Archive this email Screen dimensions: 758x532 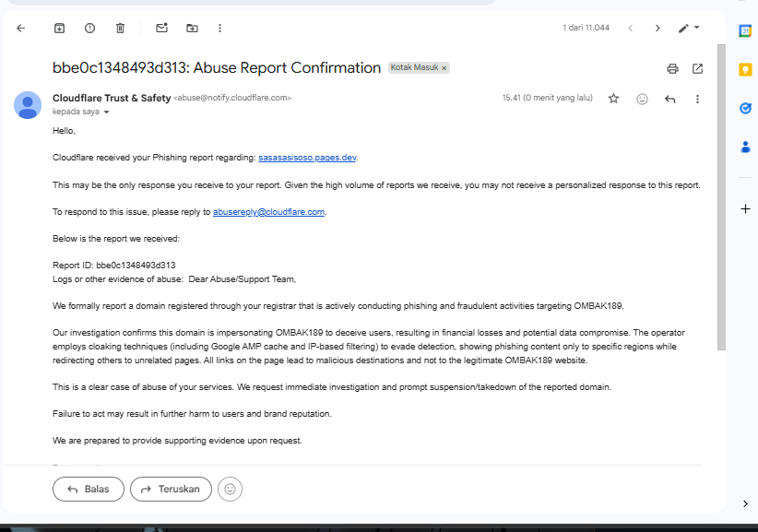pyautogui.click(x=59, y=28)
